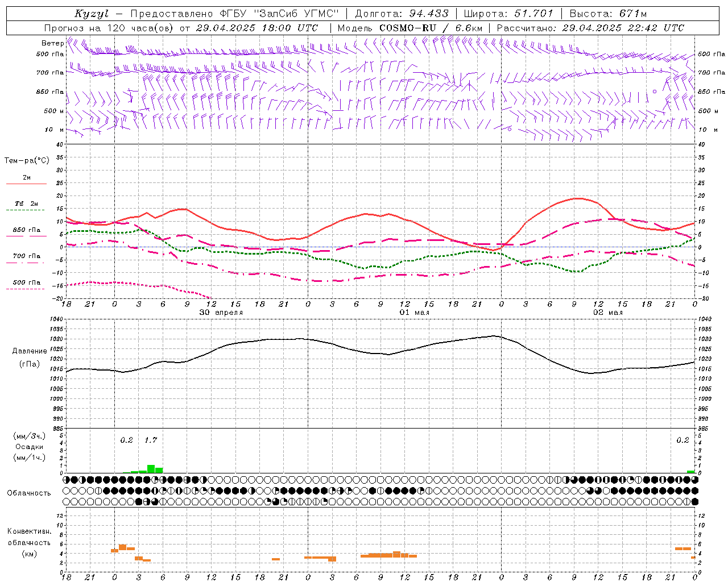Click the 0.2 precipitation value beside 1.7

126,440
